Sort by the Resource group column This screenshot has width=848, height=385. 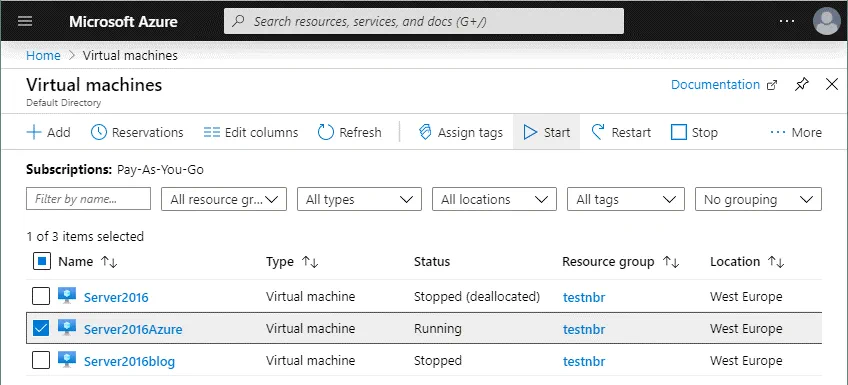pyautogui.click(x=620, y=262)
